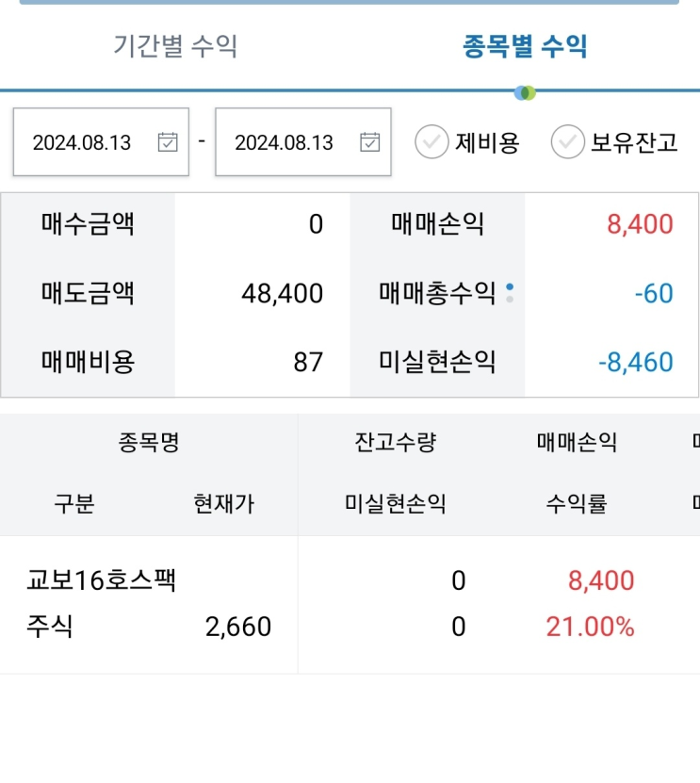The height and width of the screenshot is (783, 700).
Task: Sort by the 구분 column header
Action: click(x=73, y=504)
